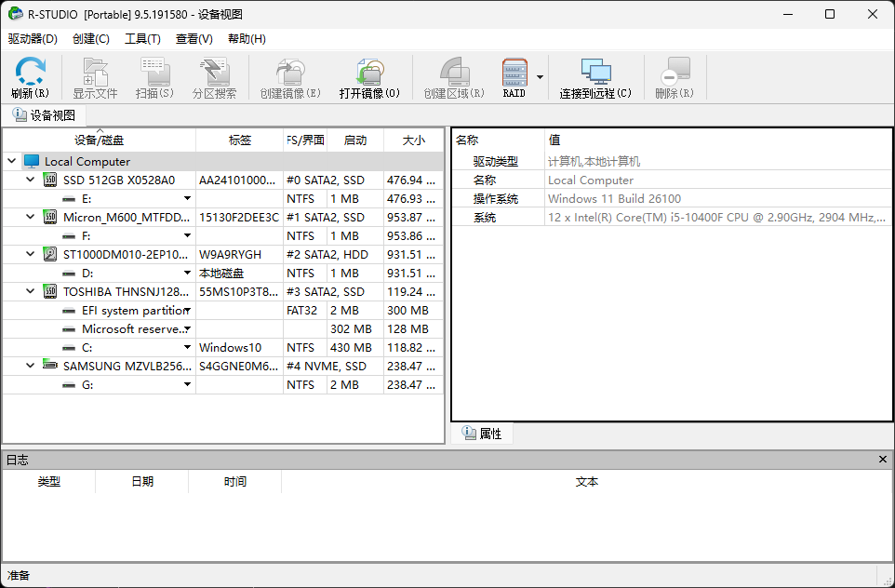Viewport: 895px width, 588px height.
Task: Collapse the Local Computer tree node
Action: click(11, 161)
